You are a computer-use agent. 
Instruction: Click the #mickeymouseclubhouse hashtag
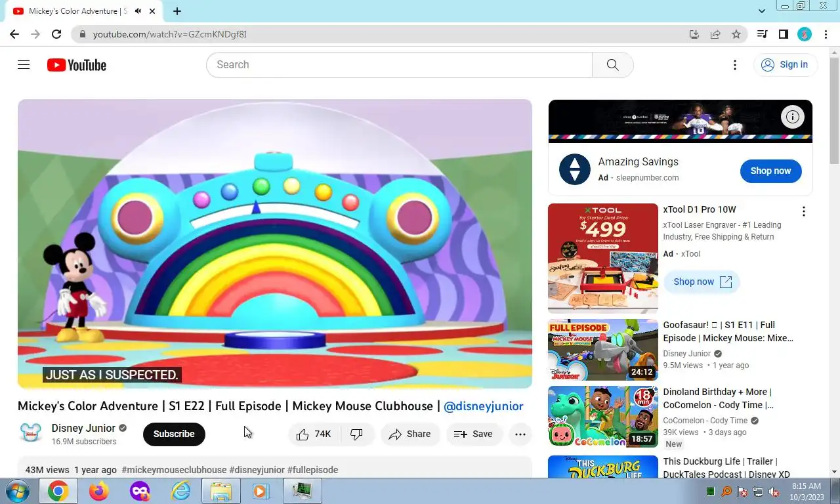coord(174,470)
